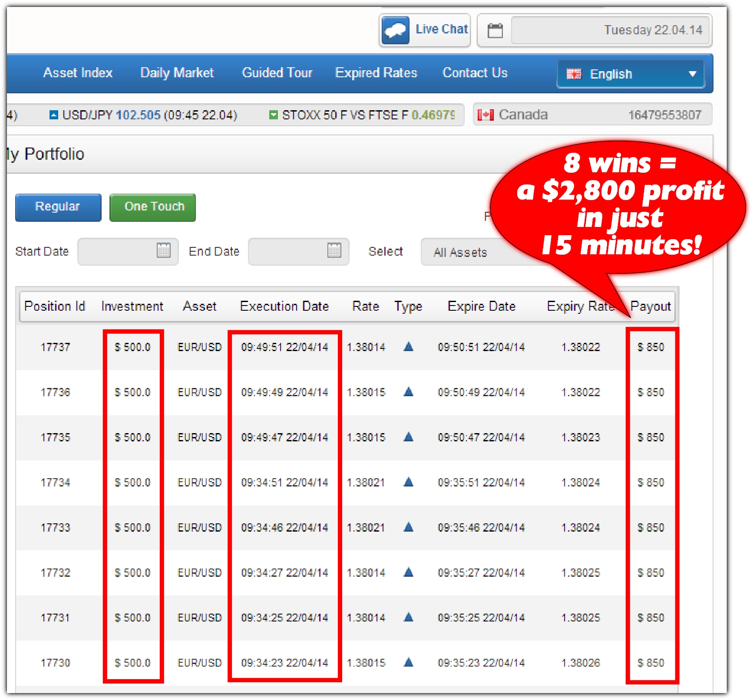Click into the End Date input field

[298, 251]
